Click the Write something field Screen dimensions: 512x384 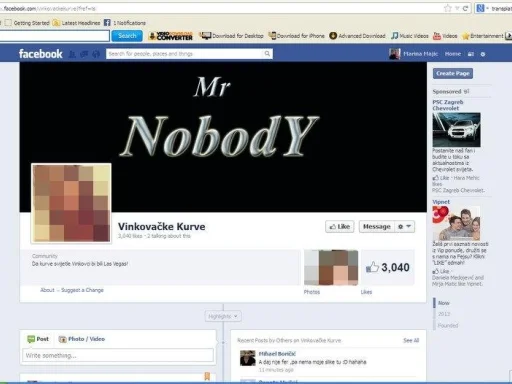point(118,355)
